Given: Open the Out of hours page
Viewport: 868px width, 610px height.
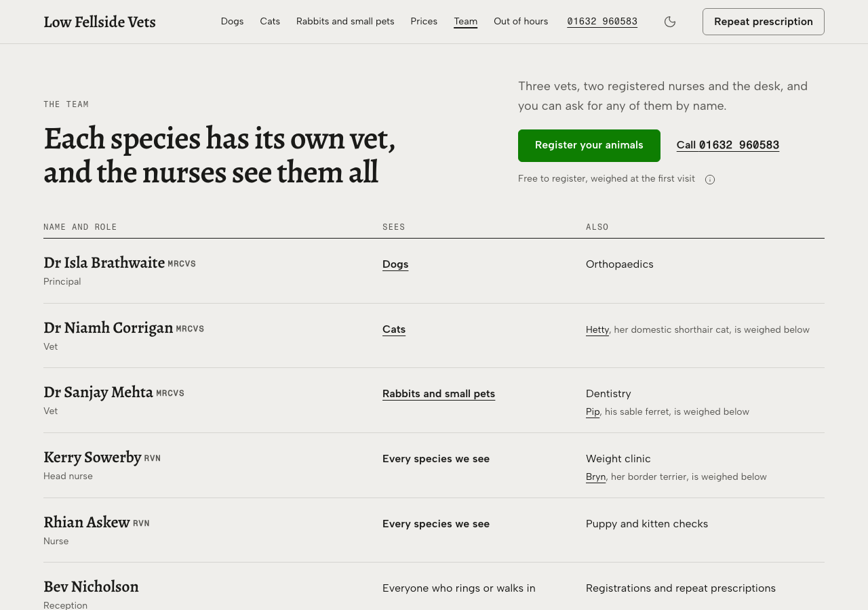Looking at the screenshot, I should (x=521, y=22).
